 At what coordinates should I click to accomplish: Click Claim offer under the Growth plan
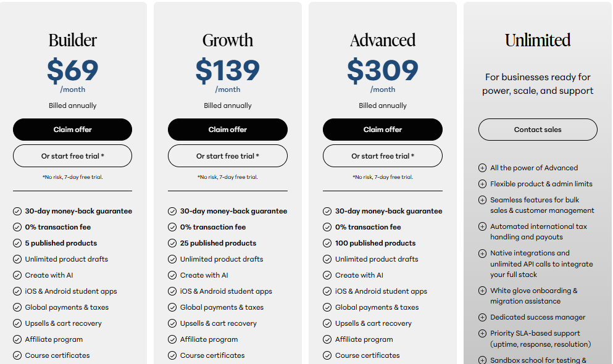coord(227,130)
